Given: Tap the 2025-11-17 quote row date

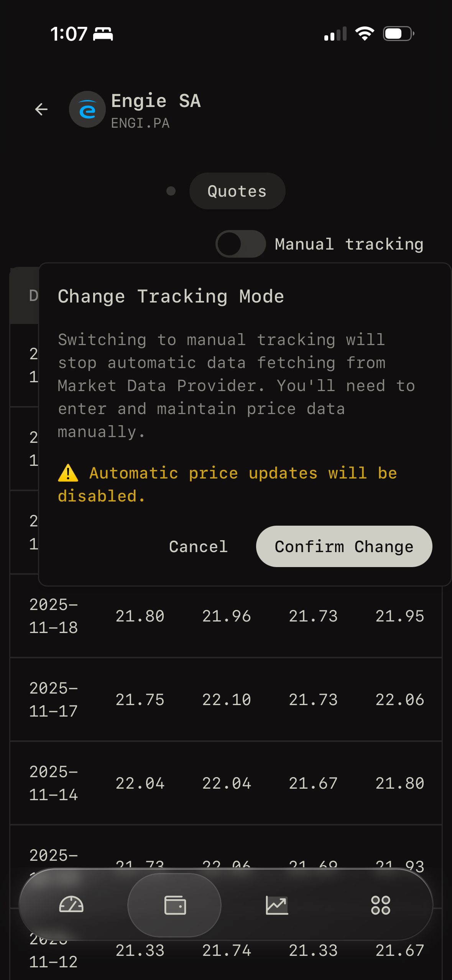Looking at the screenshot, I should [54, 700].
